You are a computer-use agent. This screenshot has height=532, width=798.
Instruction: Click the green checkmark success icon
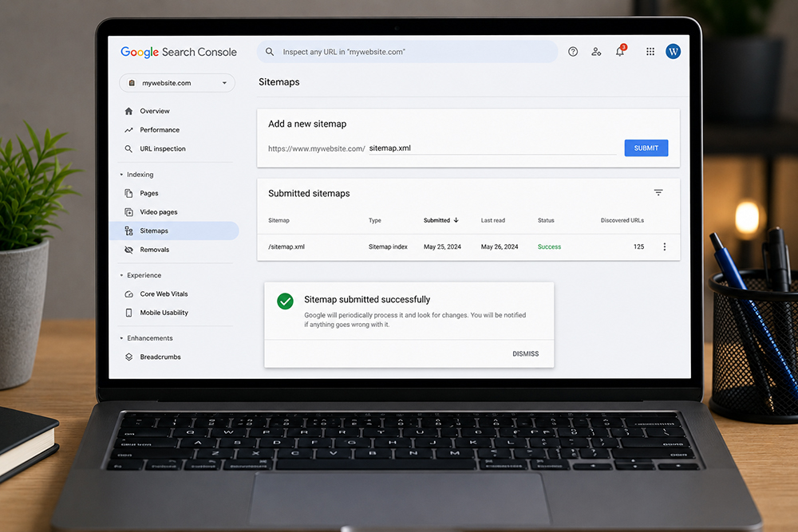point(285,301)
